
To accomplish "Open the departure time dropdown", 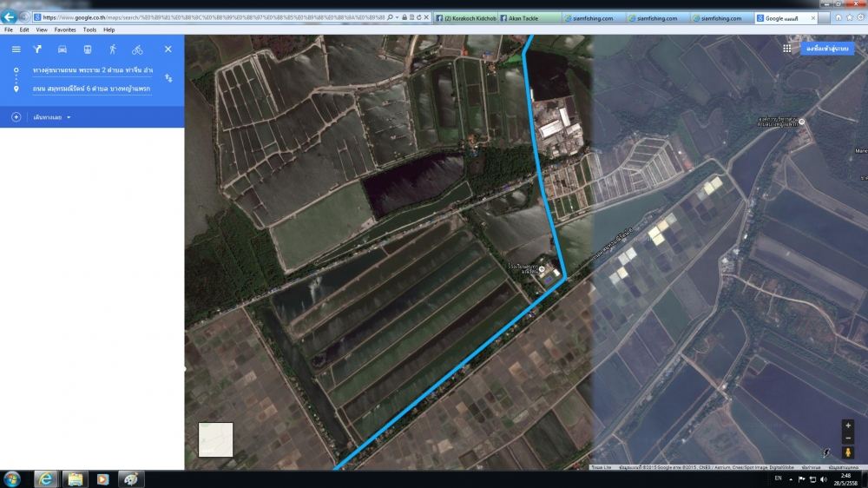I will click(x=52, y=117).
